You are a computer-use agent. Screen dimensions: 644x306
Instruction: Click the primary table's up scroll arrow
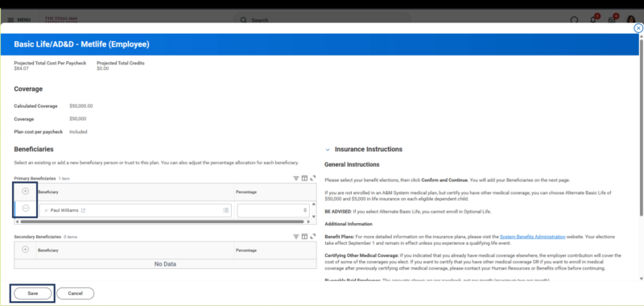[314, 205]
